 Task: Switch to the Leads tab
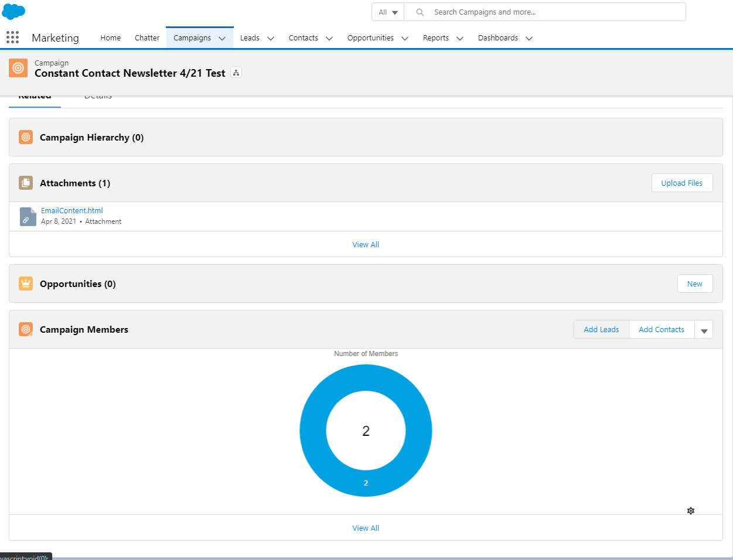(250, 37)
